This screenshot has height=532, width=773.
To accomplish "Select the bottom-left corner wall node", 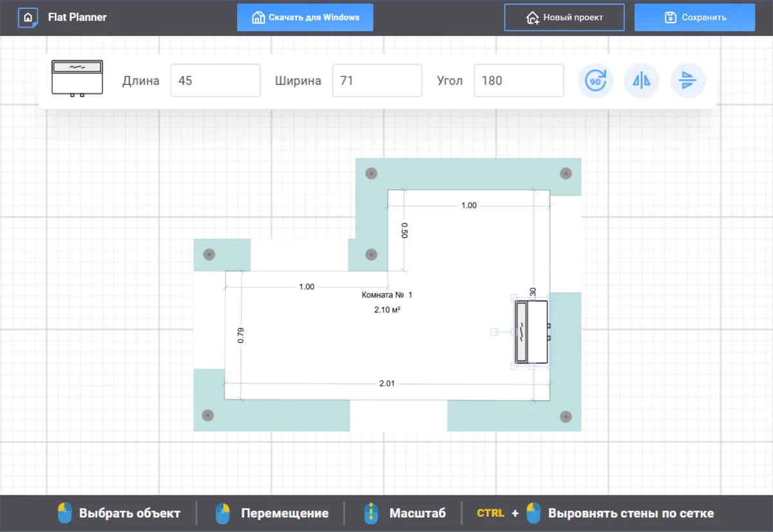I will [208, 415].
